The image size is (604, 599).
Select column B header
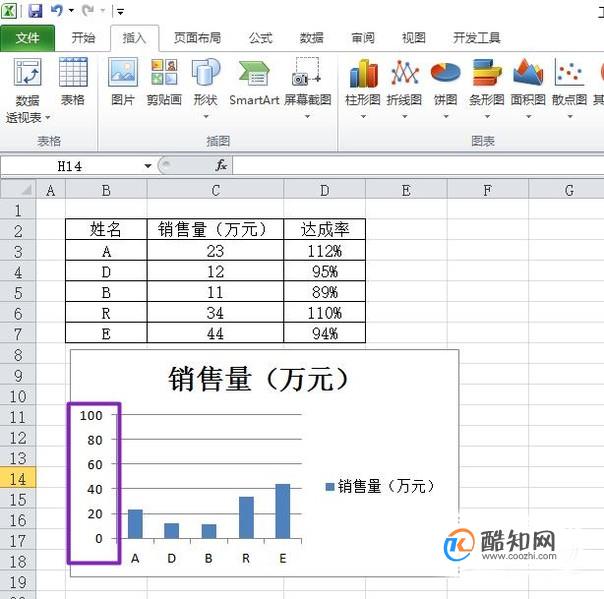pos(106,190)
